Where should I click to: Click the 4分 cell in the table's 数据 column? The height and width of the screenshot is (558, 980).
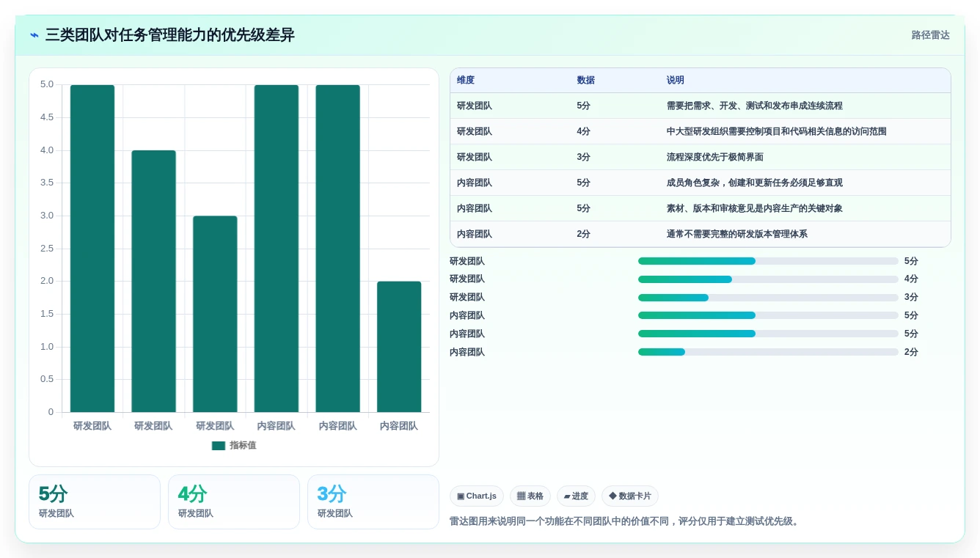click(584, 131)
